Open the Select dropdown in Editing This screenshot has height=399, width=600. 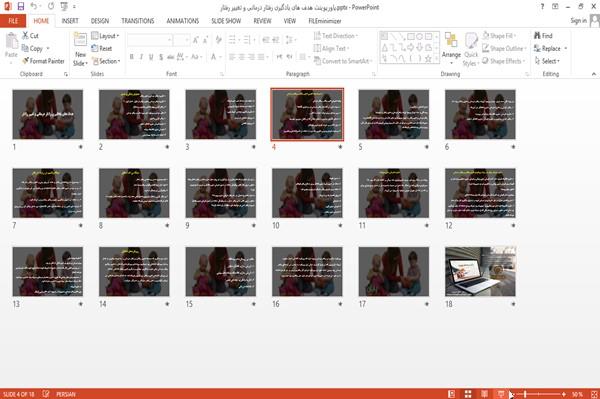[547, 61]
